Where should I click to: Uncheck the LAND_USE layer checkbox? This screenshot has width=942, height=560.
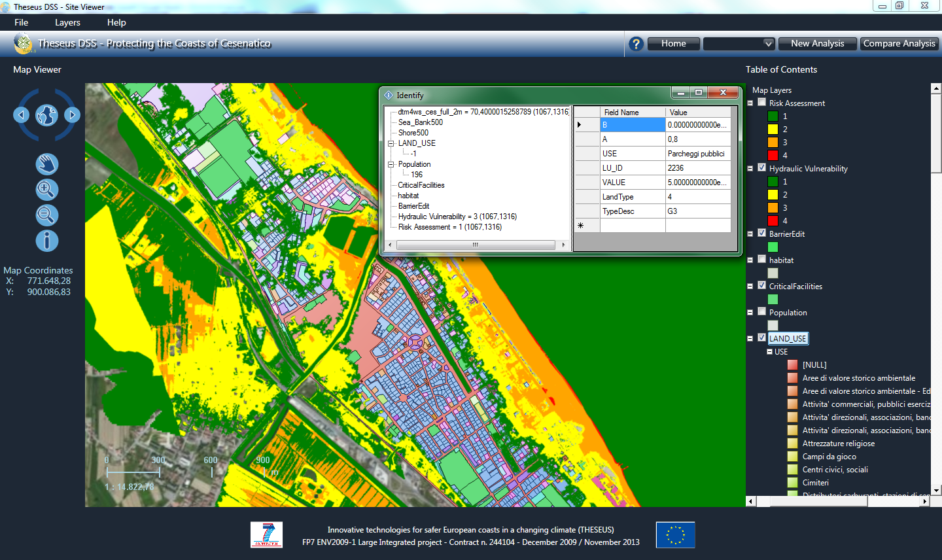(761, 338)
